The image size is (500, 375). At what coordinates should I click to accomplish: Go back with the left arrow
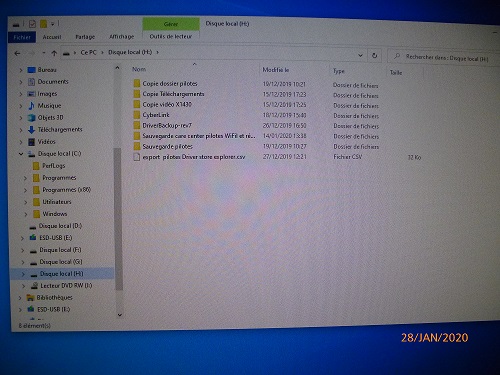point(18,53)
